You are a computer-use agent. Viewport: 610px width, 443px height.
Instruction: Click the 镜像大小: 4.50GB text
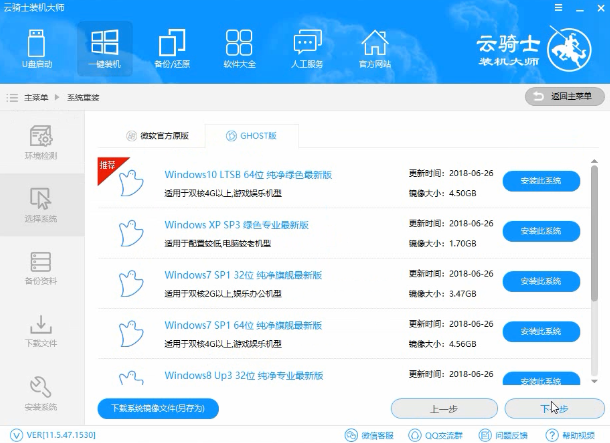(x=442, y=193)
